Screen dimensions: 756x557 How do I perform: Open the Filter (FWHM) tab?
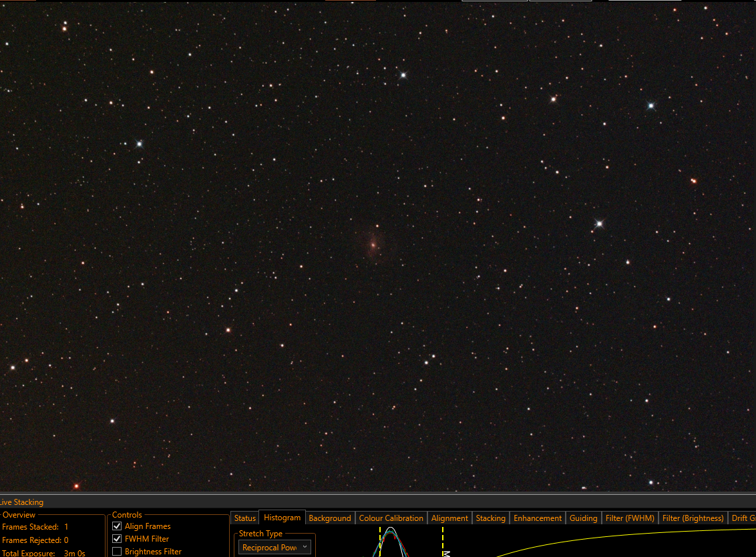[630, 518]
